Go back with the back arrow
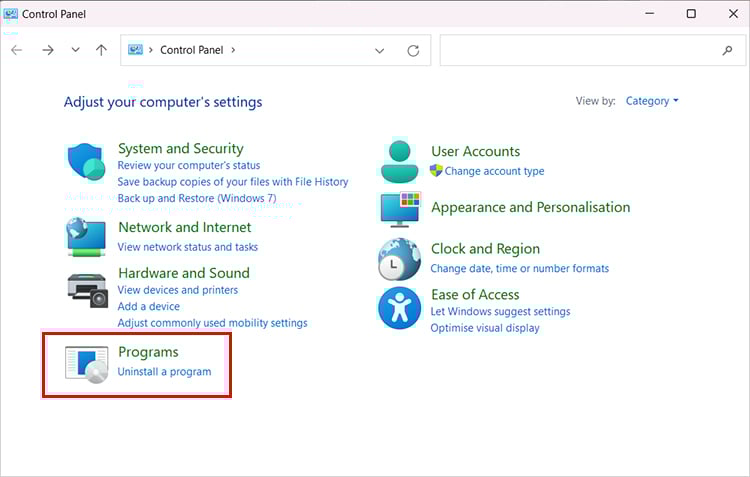Image resolution: width=750 pixels, height=477 pixels. pyautogui.click(x=17, y=50)
